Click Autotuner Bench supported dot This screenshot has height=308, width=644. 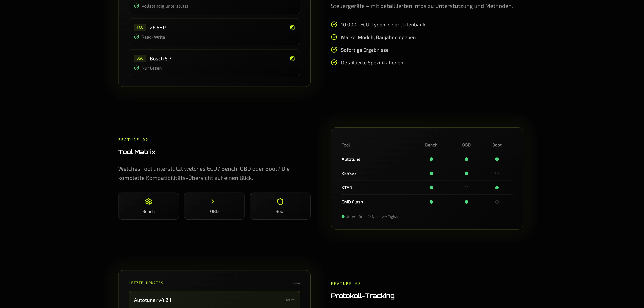click(431, 159)
